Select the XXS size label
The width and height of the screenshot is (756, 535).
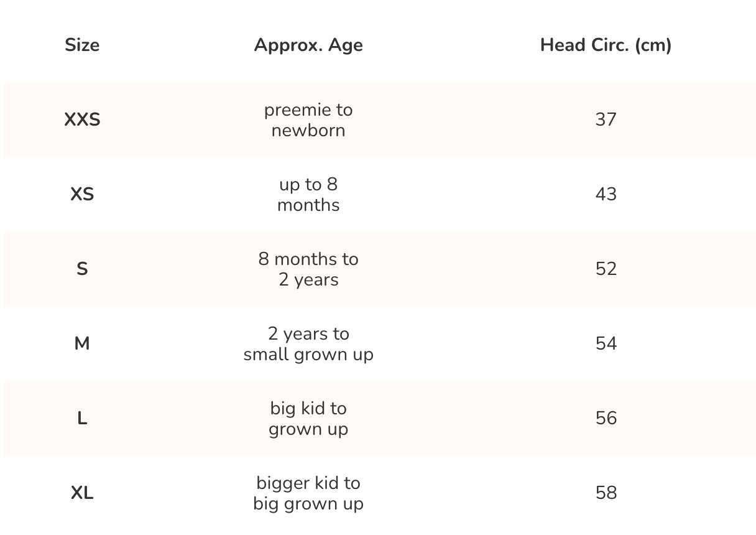click(82, 120)
